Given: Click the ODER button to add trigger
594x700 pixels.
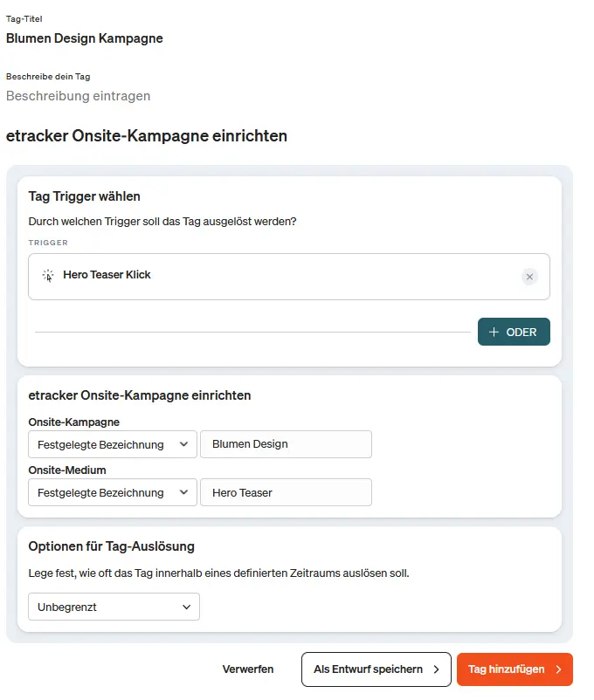Looking at the screenshot, I should click(x=514, y=332).
